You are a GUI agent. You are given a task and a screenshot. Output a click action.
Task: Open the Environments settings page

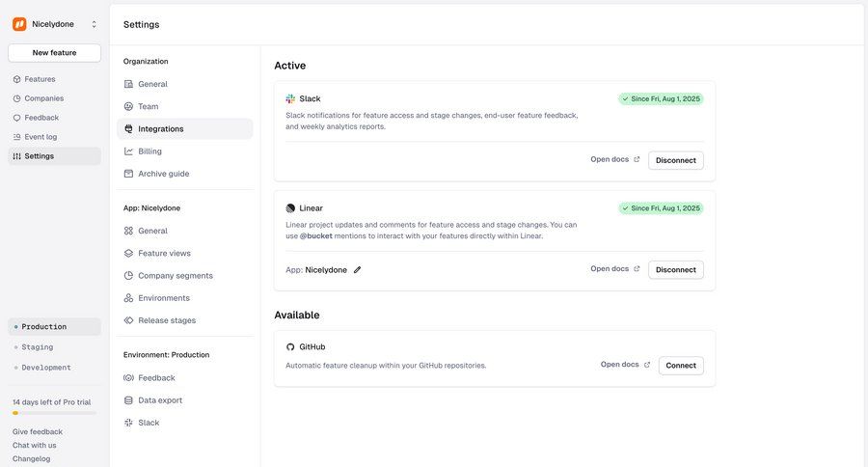[185, 298]
